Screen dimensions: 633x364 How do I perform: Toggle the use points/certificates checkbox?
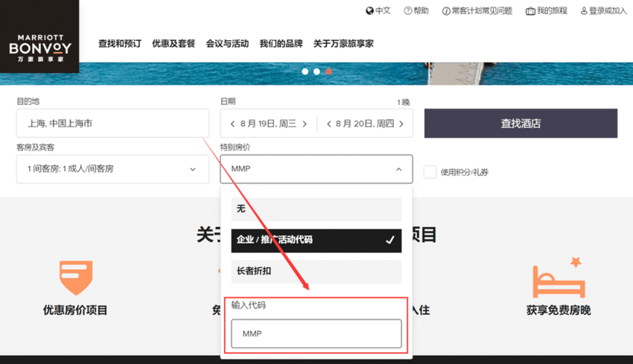(x=430, y=172)
